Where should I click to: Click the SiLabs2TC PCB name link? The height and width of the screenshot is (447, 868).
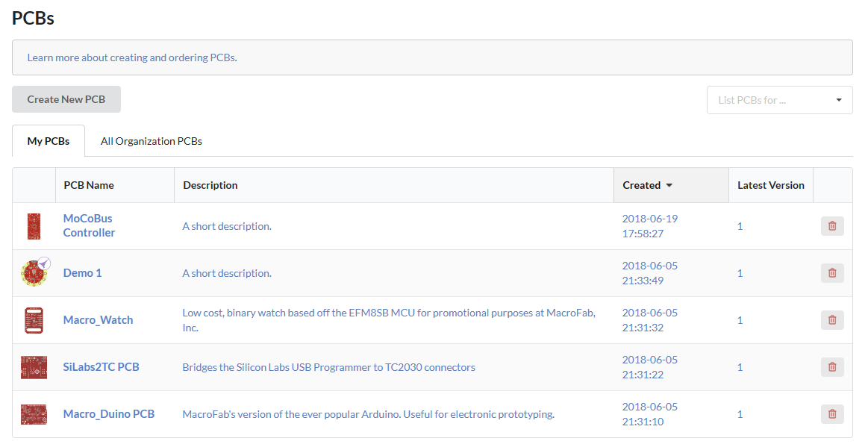(101, 367)
